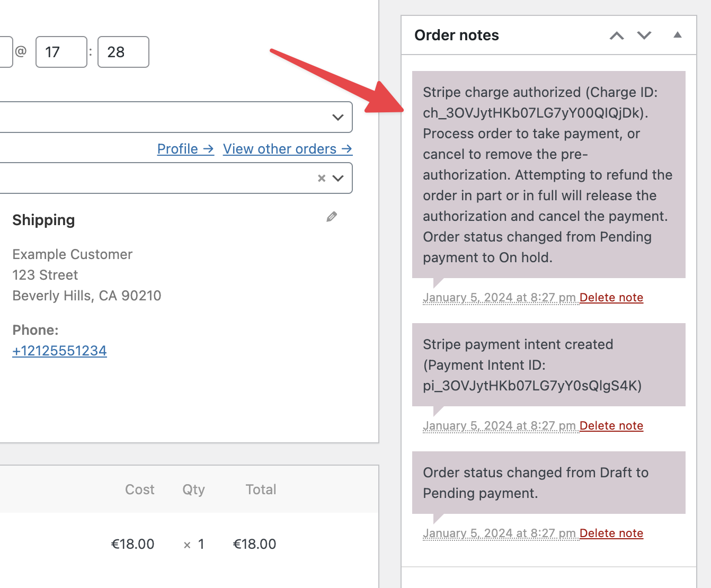Open the customer Profile link
Screen dimensions: 711x588
pyautogui.click(x=185, y=149)
